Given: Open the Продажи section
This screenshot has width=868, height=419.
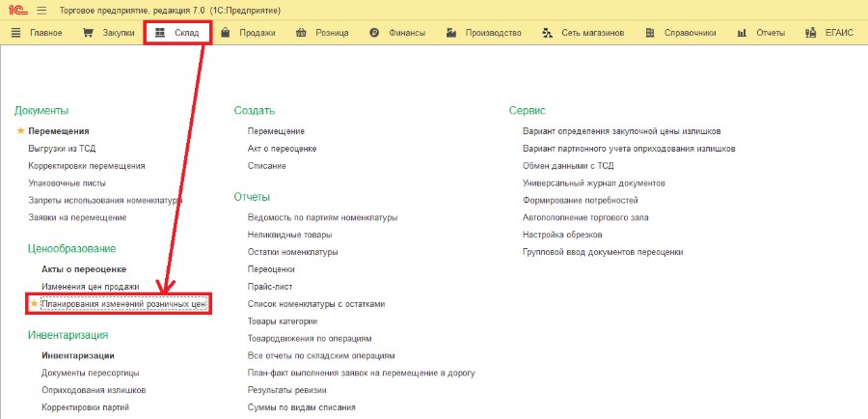Looking at the screenshot, I should point(258,33).
